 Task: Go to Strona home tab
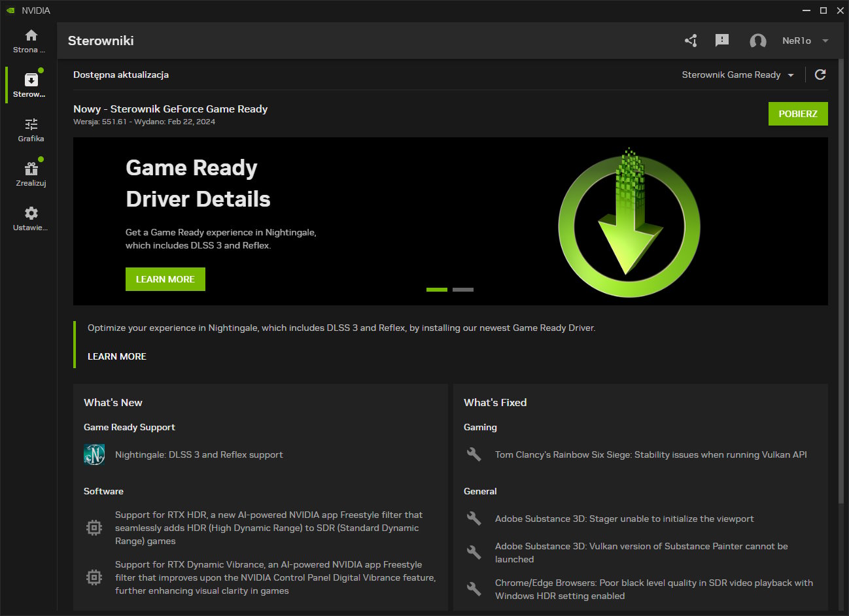pos(31,41)
